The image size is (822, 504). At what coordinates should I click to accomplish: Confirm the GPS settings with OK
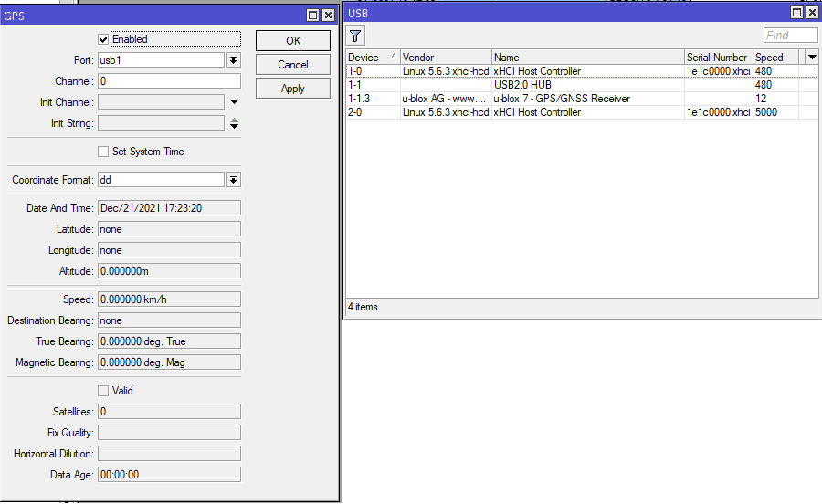(293, 41)
